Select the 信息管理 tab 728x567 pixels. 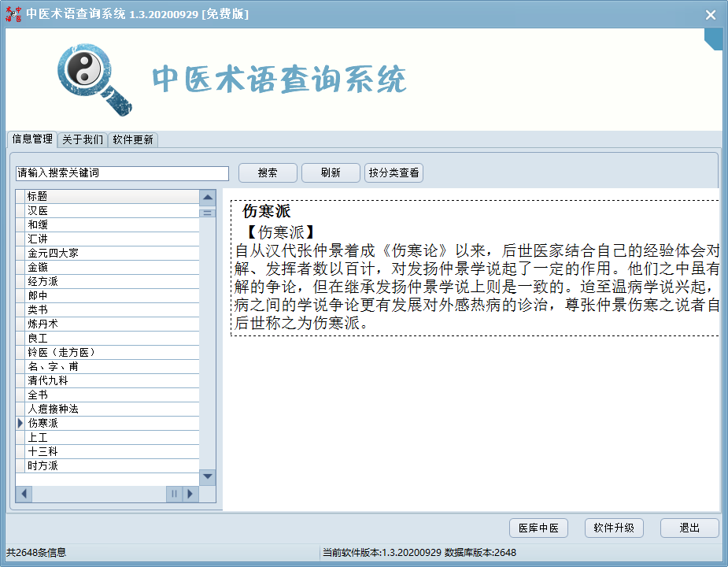coord(32,139)
